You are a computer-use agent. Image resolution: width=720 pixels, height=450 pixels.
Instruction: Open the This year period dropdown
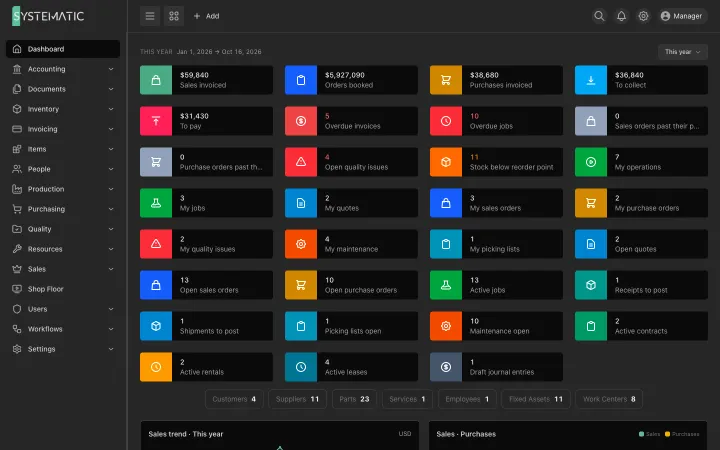[683, 52]
